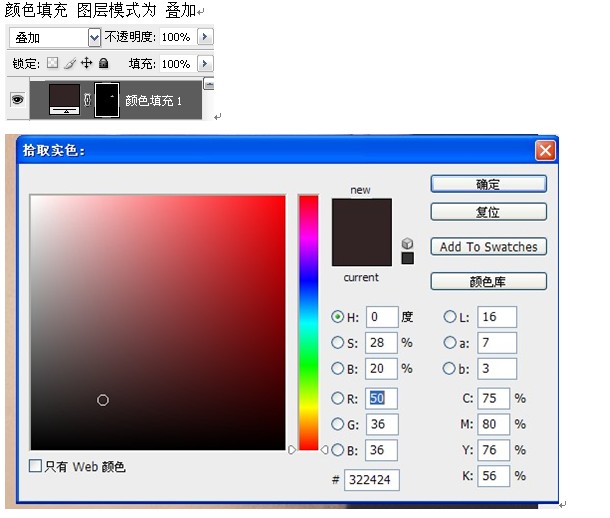Click the small web-safe color square
Image resolution: width=610 pixels, height=518 pixels.
tap(407, 258)
